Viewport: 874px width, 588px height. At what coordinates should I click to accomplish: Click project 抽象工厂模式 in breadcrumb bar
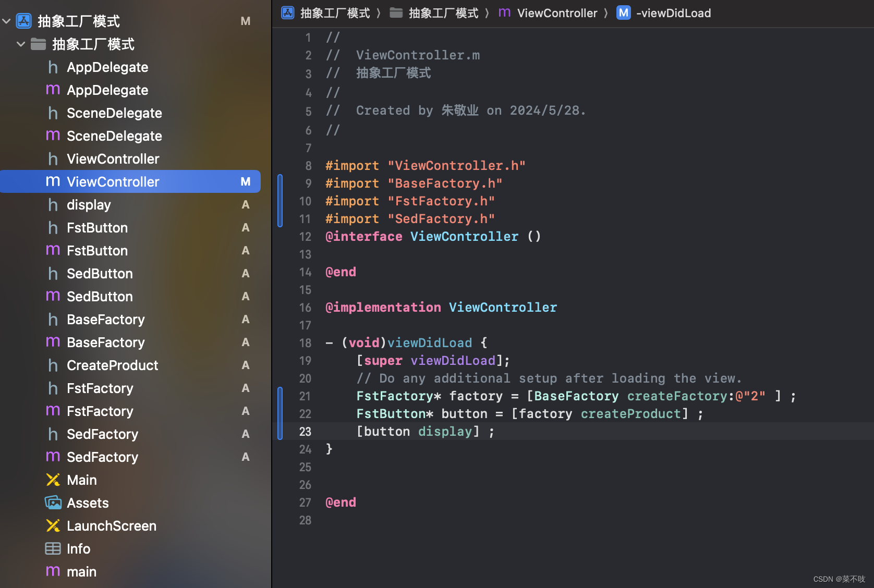click(335, 13)
